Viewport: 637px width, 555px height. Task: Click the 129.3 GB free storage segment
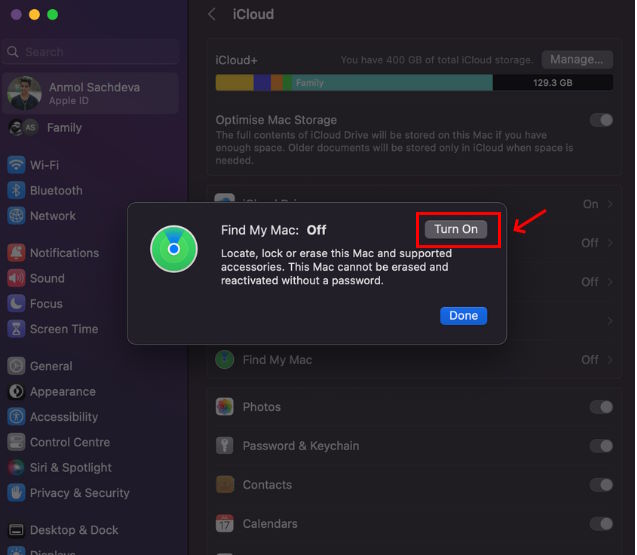click(553, 83)
